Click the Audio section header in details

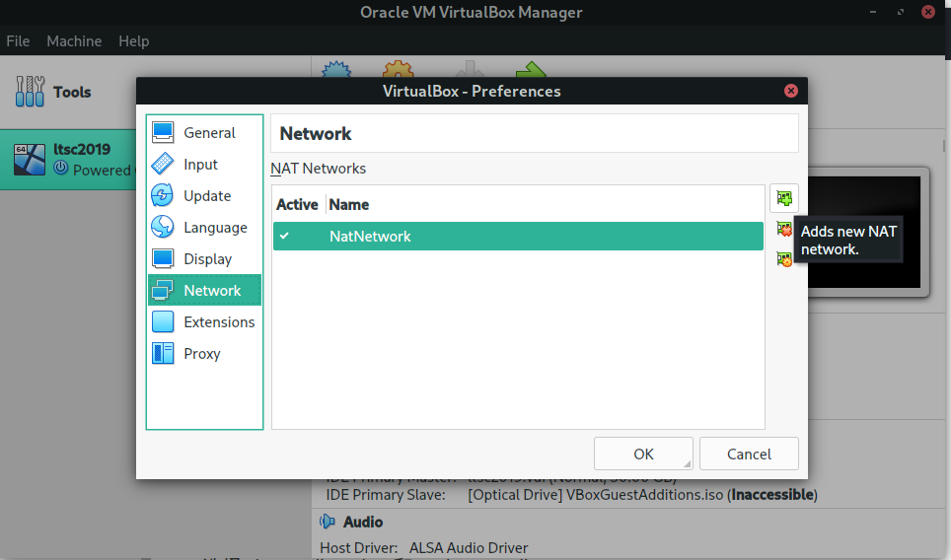[363, 522]
